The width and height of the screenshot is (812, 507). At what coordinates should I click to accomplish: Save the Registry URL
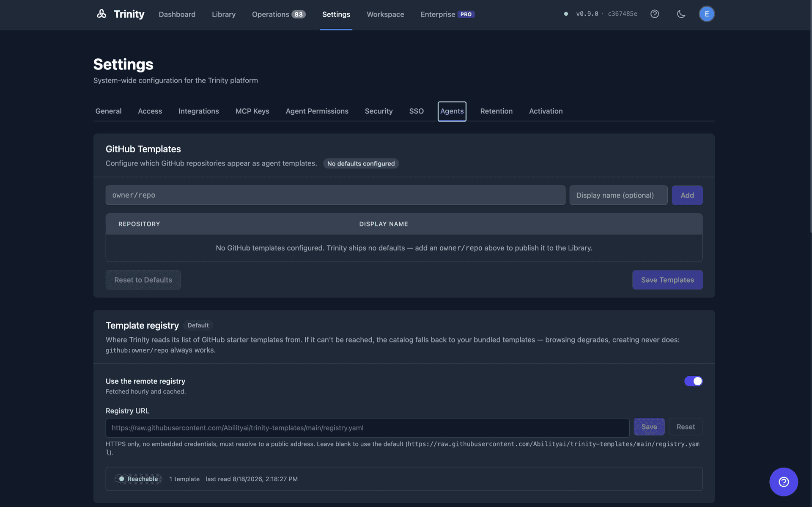point(649,427)
